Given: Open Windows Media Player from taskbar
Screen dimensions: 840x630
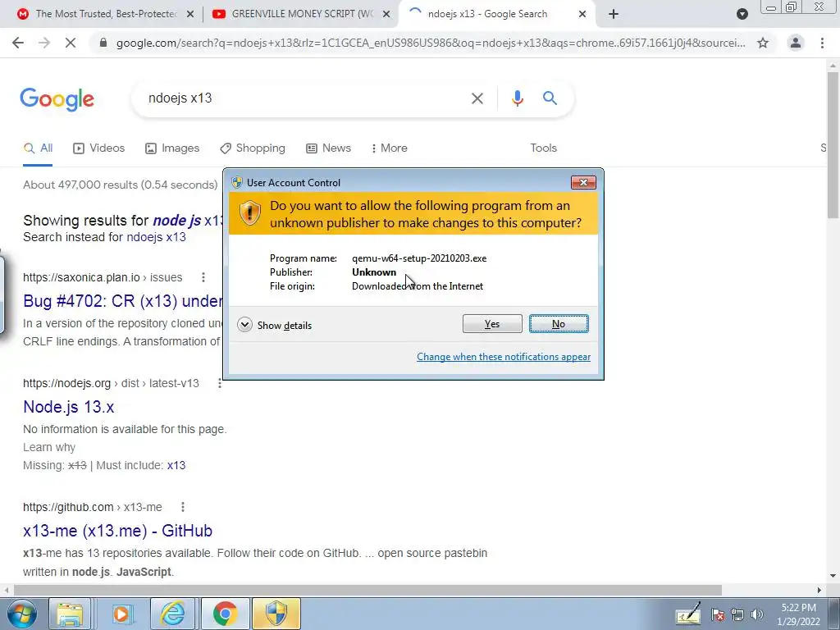Looking at the screenshot, I should coord(122,614).
